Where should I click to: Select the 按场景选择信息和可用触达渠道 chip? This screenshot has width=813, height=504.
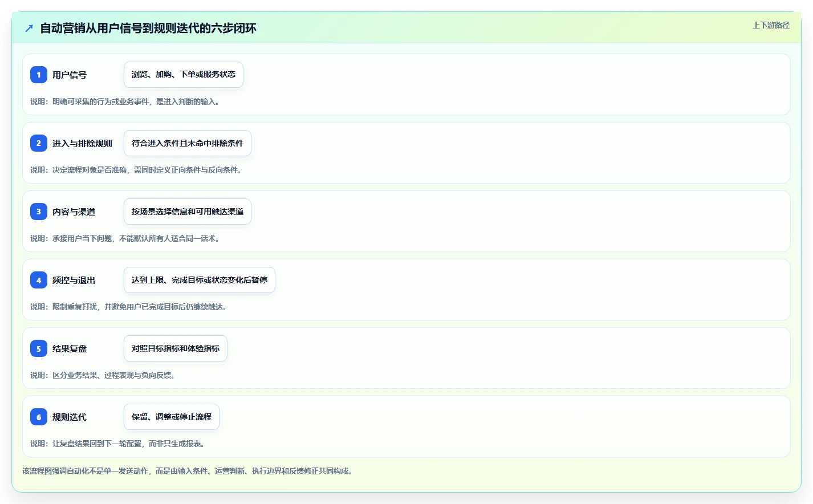tap(188, 212)
